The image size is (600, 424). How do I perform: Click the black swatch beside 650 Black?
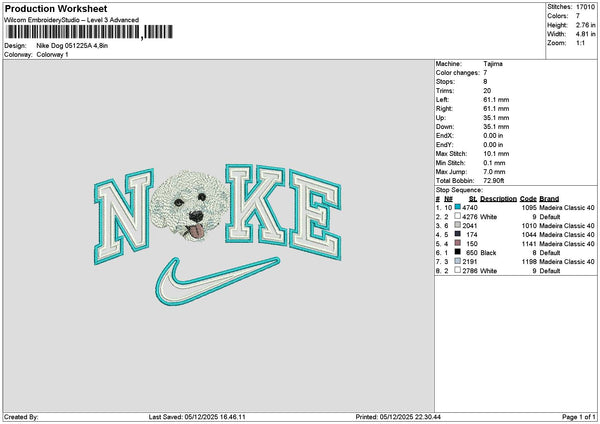[458, 252]
